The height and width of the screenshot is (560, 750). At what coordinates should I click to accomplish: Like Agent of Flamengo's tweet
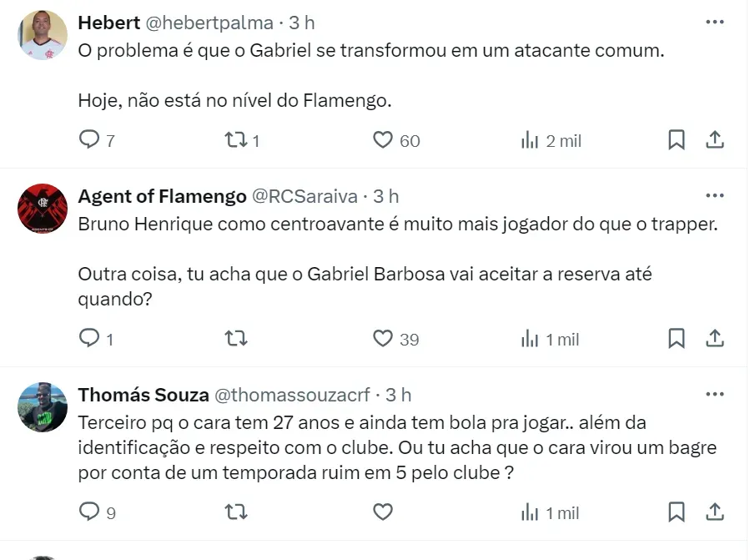(383, 339)
